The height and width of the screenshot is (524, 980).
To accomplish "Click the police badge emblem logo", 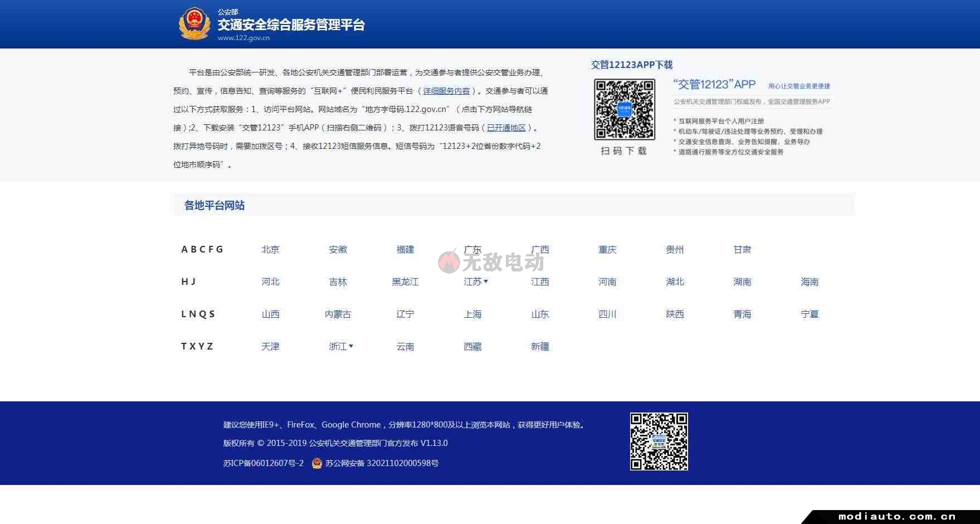I will tap(194, 24).
